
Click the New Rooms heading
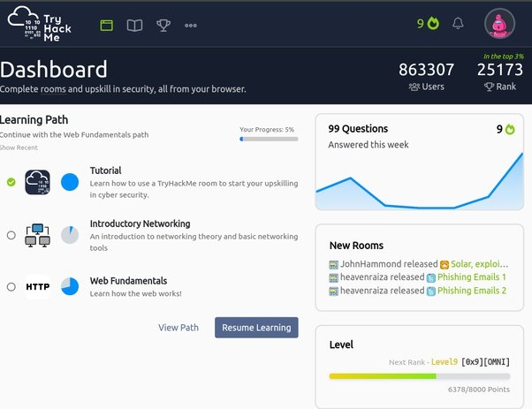(356, 246)
